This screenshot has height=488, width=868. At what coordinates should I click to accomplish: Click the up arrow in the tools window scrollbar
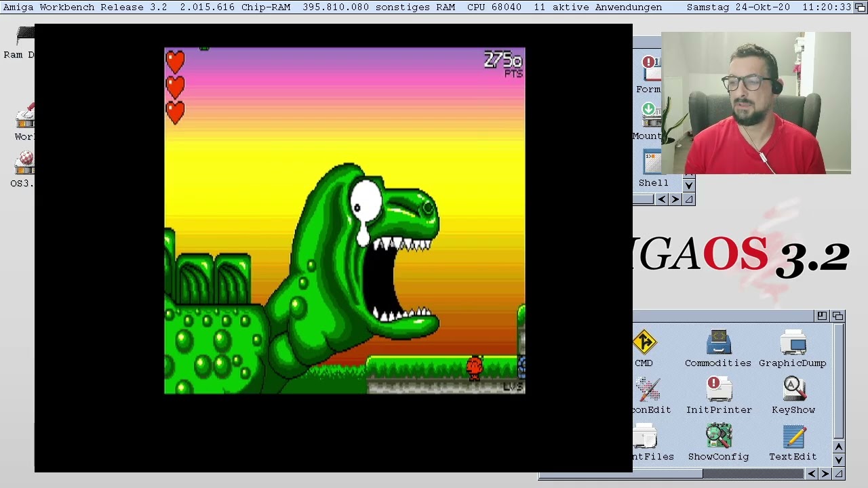click(x=839, y=447)
